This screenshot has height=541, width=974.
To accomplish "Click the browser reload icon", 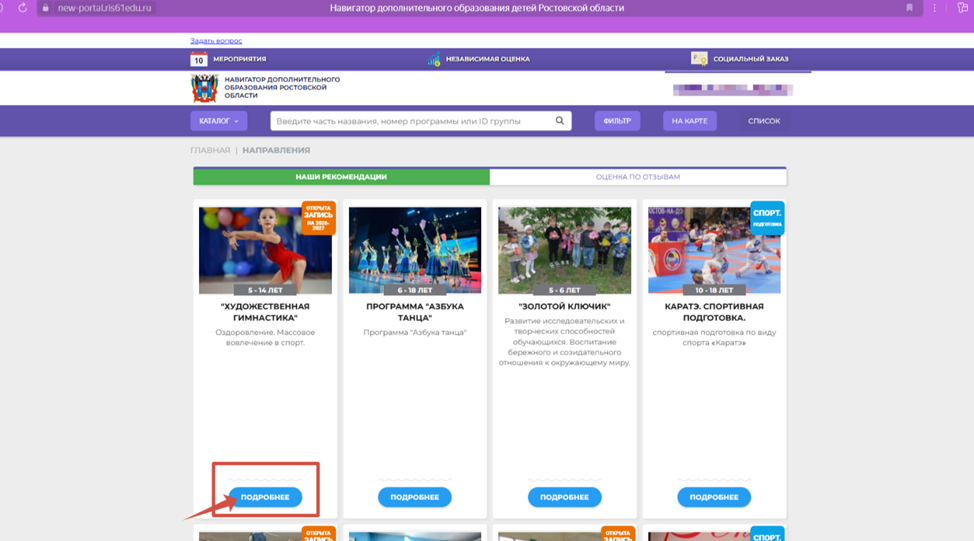I will pyautogui.click(x=22, y=8).
